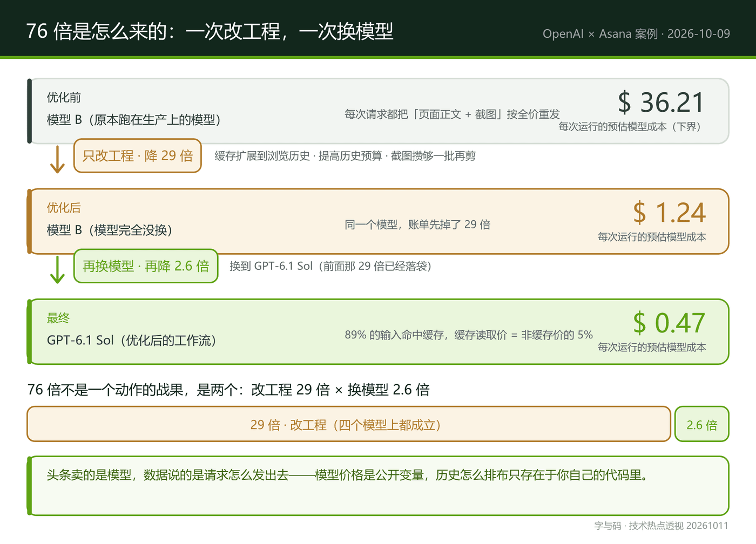This screenshot has height=544, width=756.
Task: Click the "OpenAI × Asana 案例 · 2026-10-09" header text
Action: click(x=636, y=33)
